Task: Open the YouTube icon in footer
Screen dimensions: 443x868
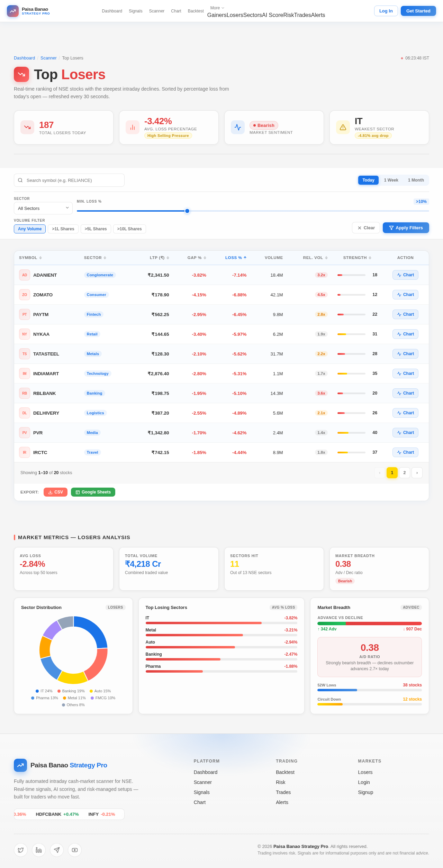Action: coord(75,850)
